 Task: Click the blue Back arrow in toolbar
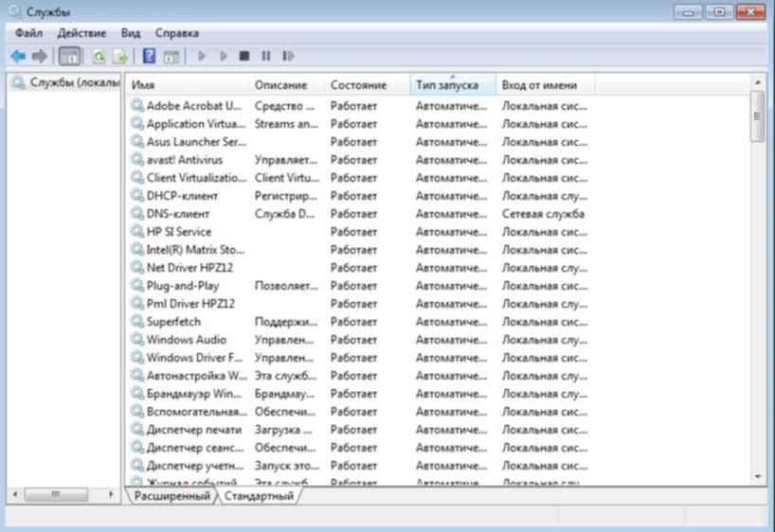point(17,57)
